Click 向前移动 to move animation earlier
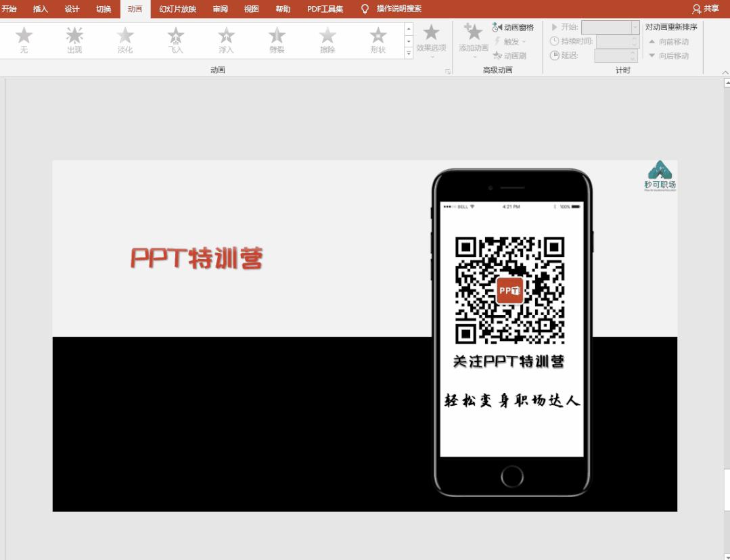 (668, 41)
